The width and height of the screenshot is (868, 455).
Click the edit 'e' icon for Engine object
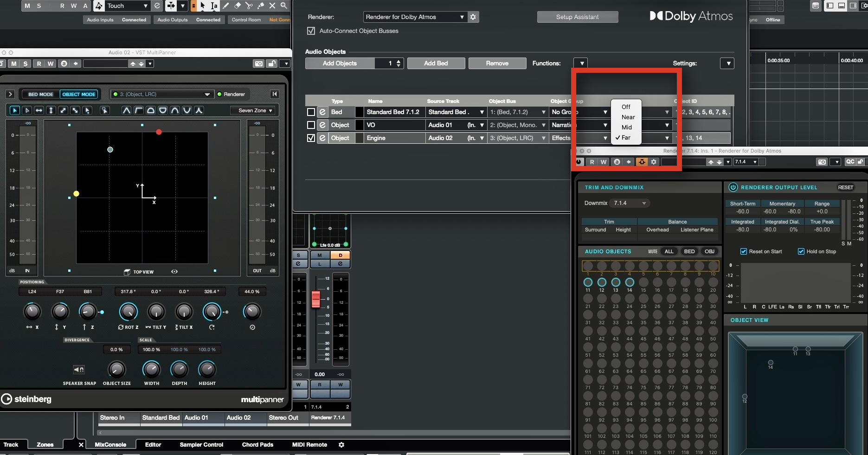click(x=323, y=138)
